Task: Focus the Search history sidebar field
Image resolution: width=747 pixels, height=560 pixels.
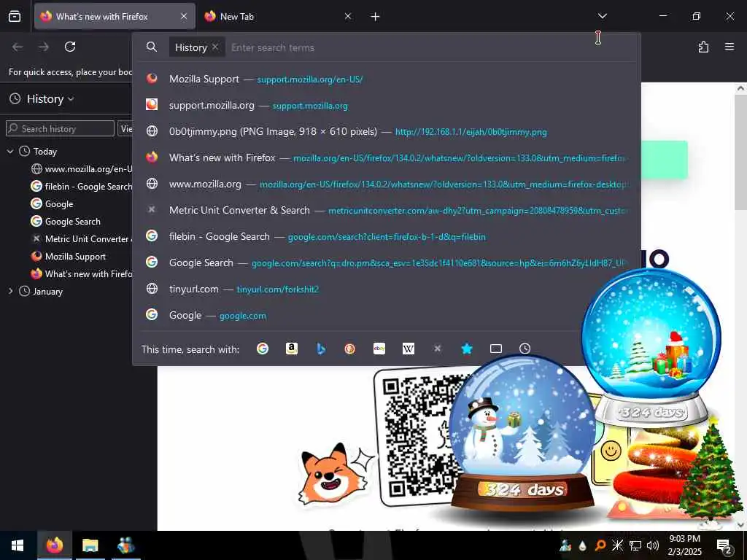Action: (x=60, y=128)
